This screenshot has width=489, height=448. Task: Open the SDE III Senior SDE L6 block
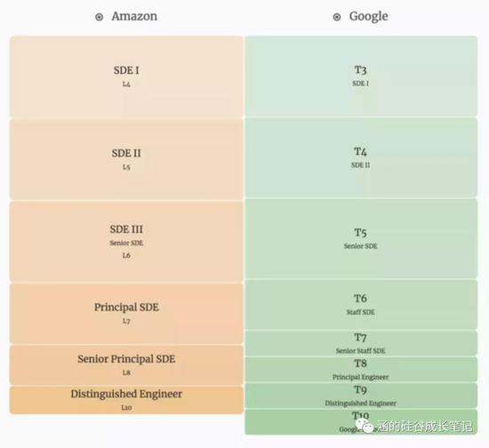pos(126,242)
